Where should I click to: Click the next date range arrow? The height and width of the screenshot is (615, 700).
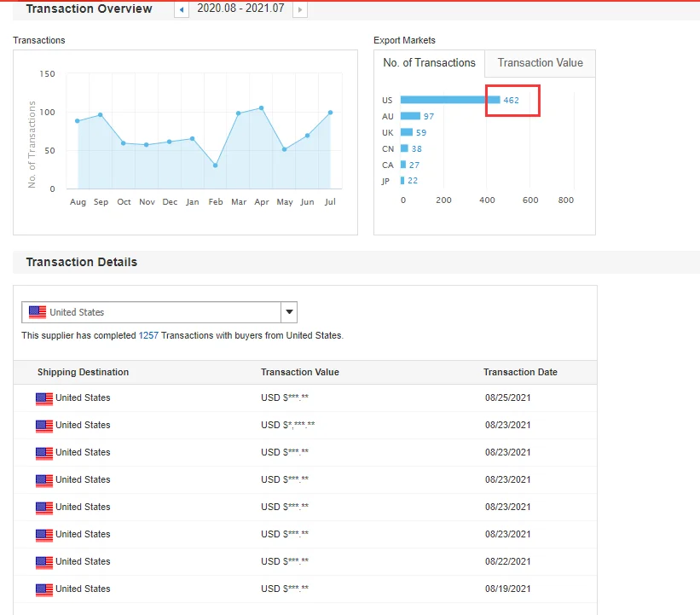pyautogui.click(x=299, y=9)
